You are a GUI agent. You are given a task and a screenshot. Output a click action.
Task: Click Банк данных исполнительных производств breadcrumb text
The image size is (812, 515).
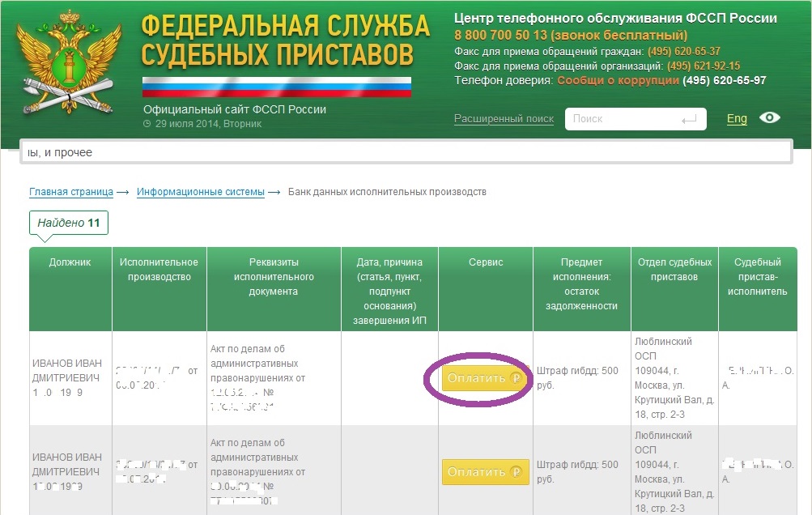[x=387, y=192]
